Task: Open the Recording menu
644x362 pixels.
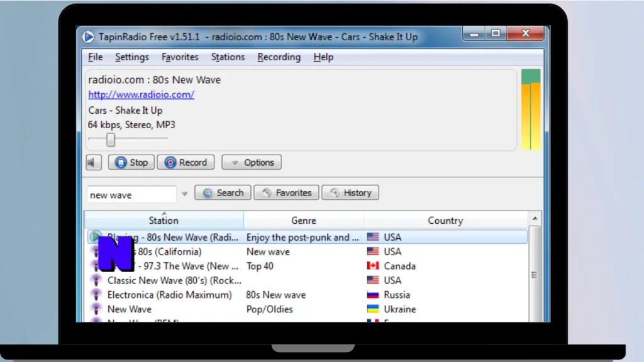Action: click(x=279, y=57)
